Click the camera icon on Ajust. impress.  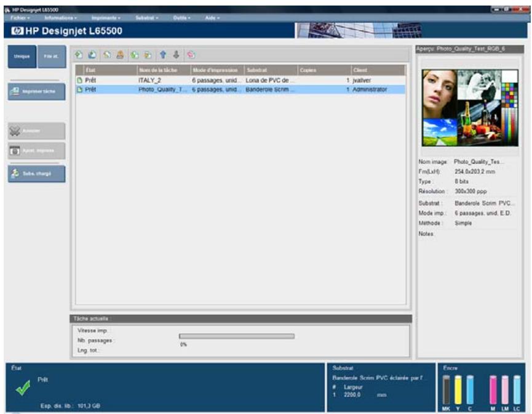15,150
